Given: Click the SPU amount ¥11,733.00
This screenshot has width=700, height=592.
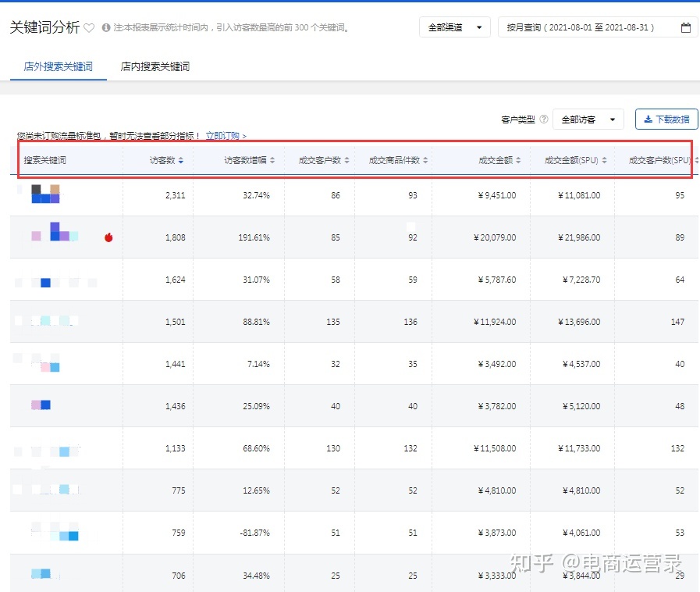Looking at the screenshot, I should 579,448.
